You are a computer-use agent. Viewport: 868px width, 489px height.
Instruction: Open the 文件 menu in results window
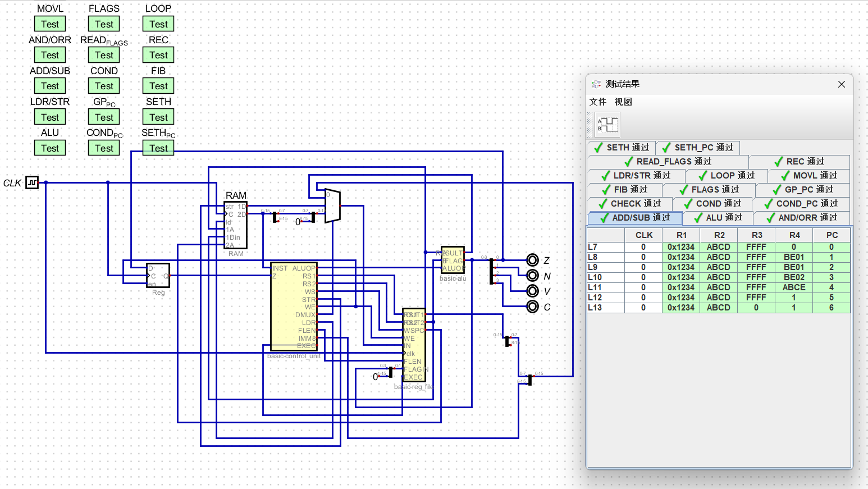(598, 102)
